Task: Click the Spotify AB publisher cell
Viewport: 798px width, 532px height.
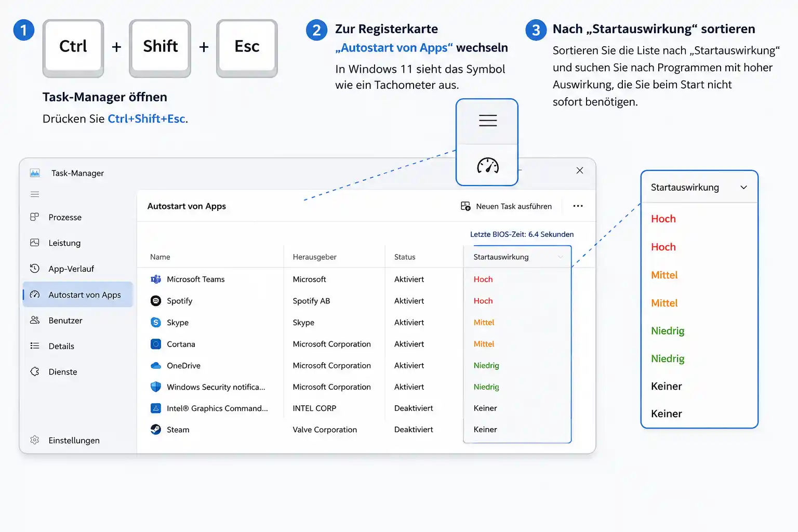Action: [311, 301]
